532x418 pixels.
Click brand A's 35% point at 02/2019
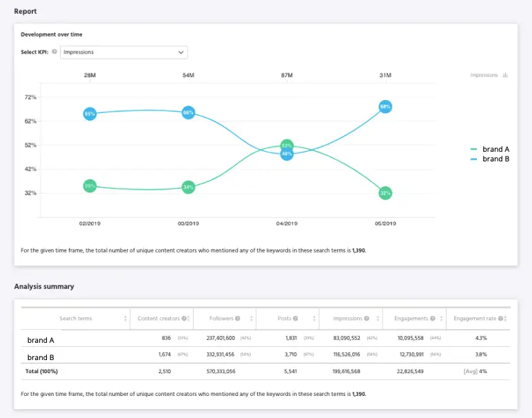[x=90, y=186]
